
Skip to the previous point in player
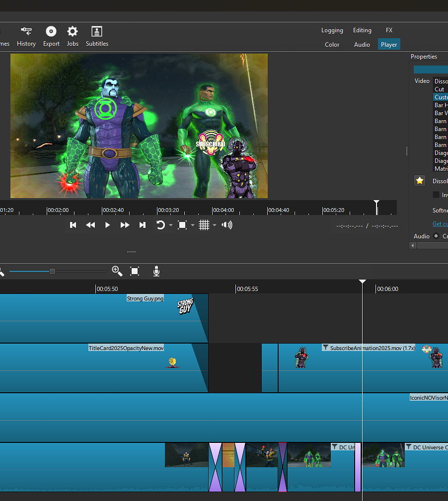click(x=73, y=225)
